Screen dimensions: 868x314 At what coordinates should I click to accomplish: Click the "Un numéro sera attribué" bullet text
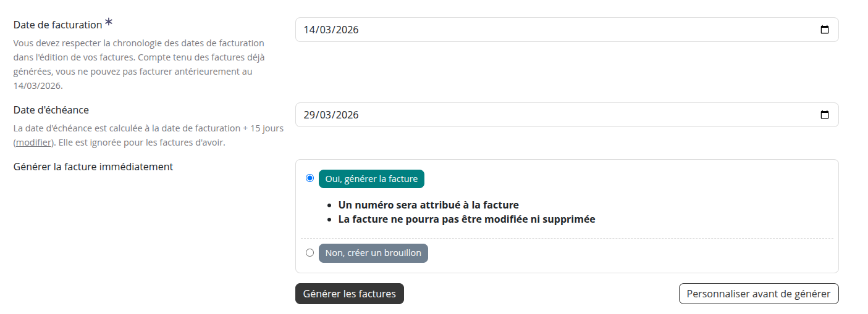pos(428,205)
